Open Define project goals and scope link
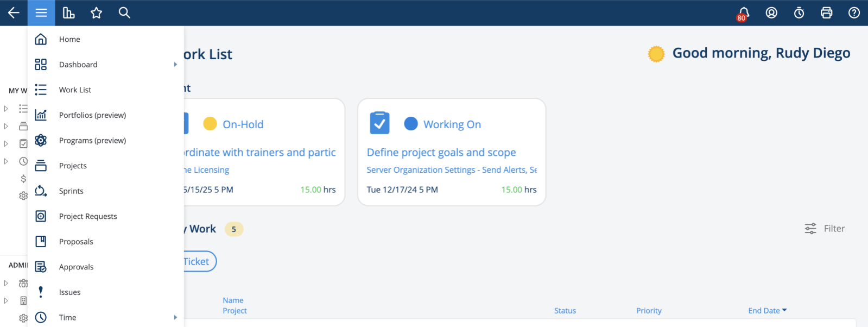 (x=441, y=153)
